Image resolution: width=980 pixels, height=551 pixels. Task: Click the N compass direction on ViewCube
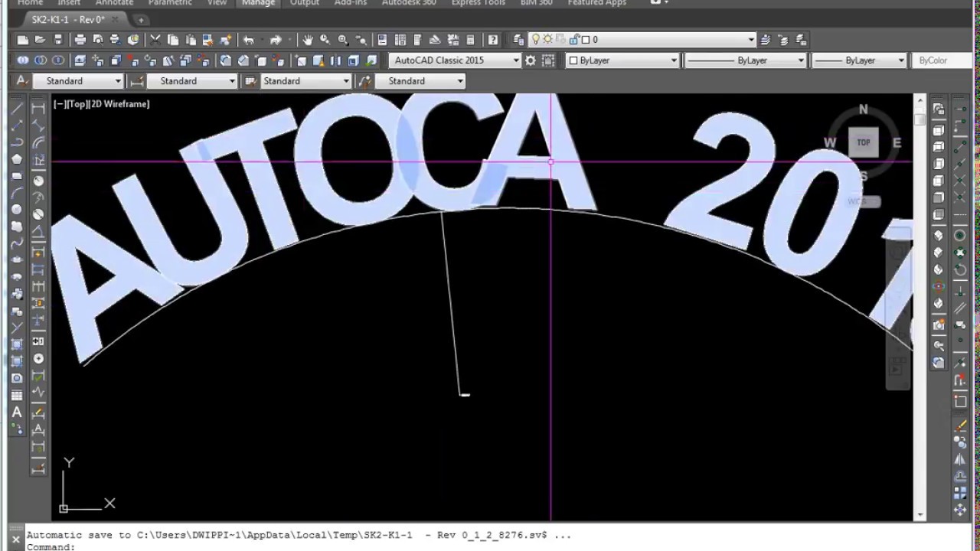(x=863, y=109)
